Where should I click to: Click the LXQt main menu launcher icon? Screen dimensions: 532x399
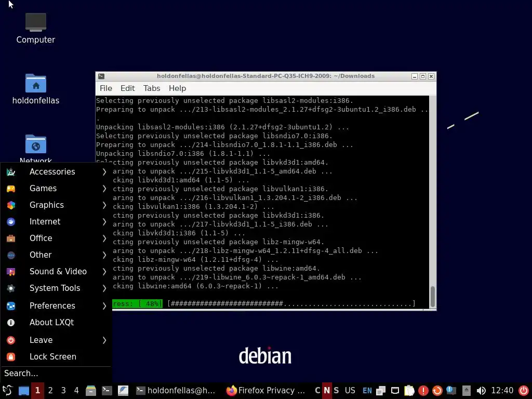pyautogui.click(x=7, y=391)
